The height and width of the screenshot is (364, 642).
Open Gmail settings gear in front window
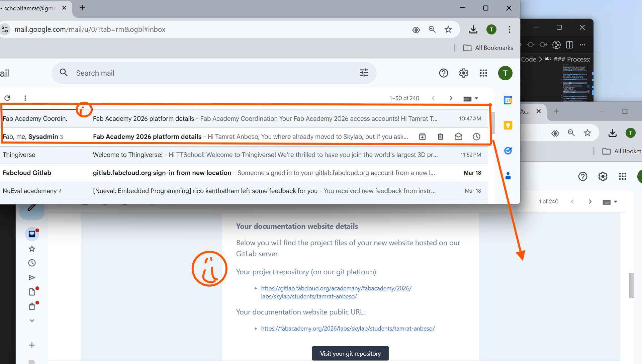pyautogui.click(x=464, y=73)
